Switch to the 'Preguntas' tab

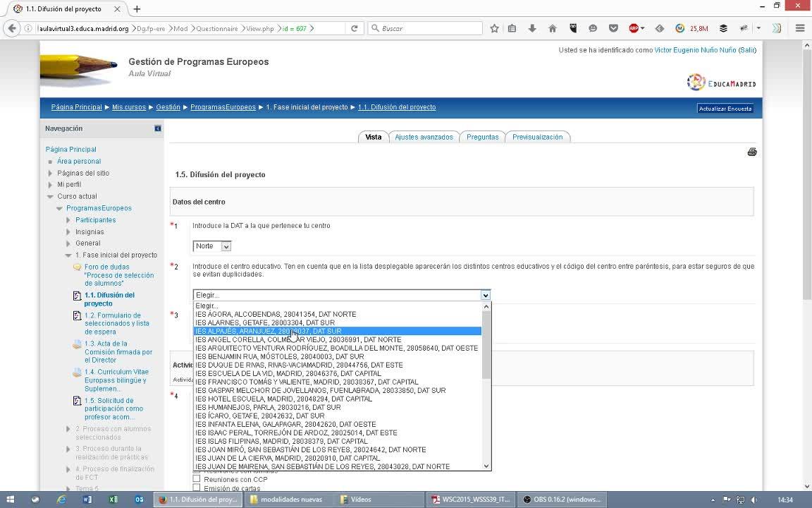(x=482, y=137)
